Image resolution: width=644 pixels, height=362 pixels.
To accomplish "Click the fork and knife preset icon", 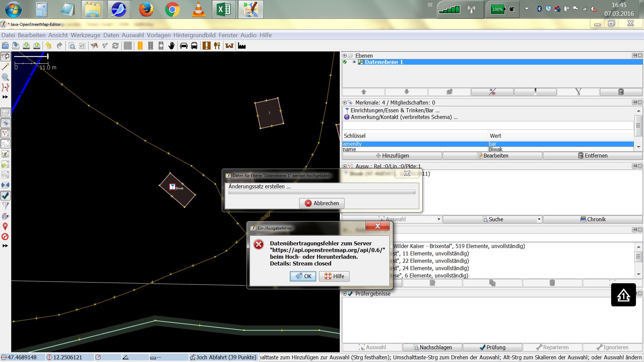I will (217, 46).
